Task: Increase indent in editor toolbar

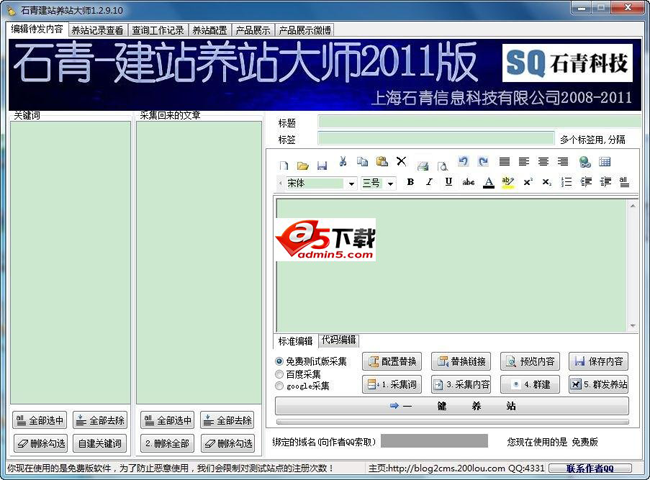Action: coord(605,182)
